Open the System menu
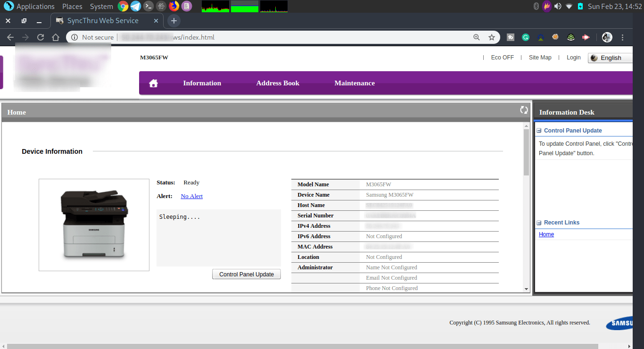The height and width of the screenshot is (349, 644). tap(101, 7)
